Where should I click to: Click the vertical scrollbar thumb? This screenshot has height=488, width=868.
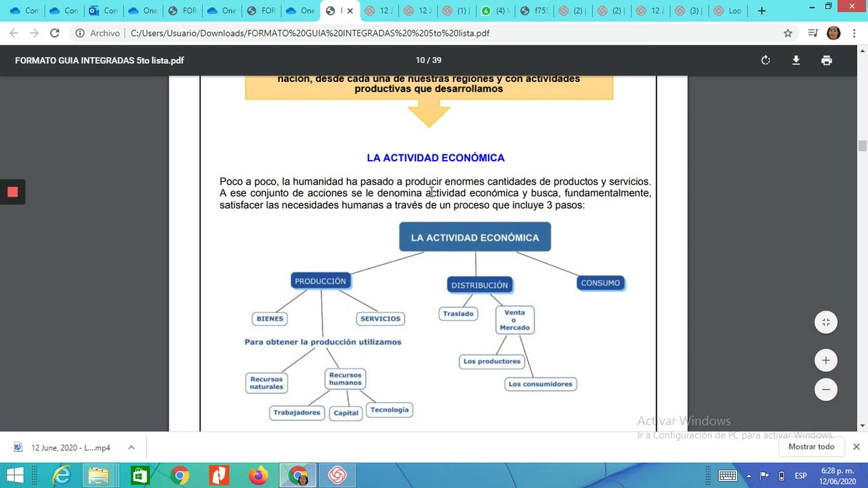(863, 146)
